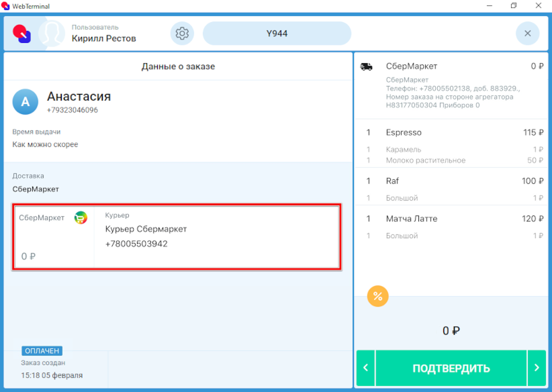Click right arrow beside ПОДТВЕРДИТЬ
Screen dimensions: 552x392
click(537, 368)
